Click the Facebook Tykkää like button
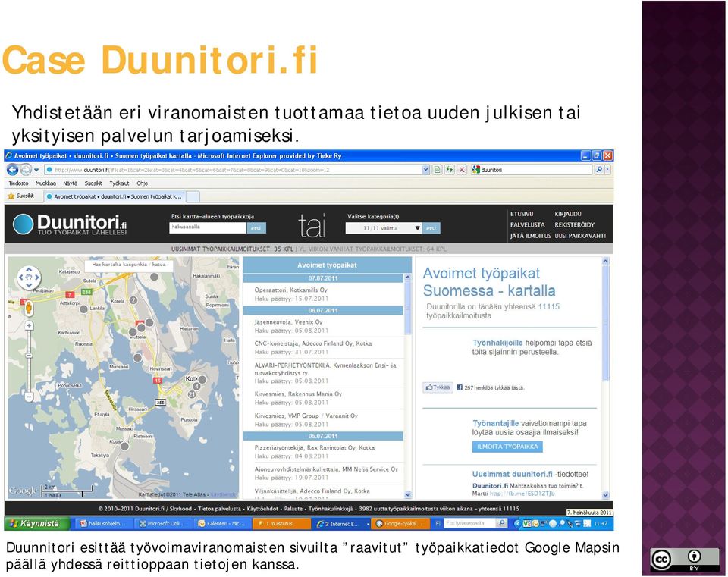 point(438,387)
